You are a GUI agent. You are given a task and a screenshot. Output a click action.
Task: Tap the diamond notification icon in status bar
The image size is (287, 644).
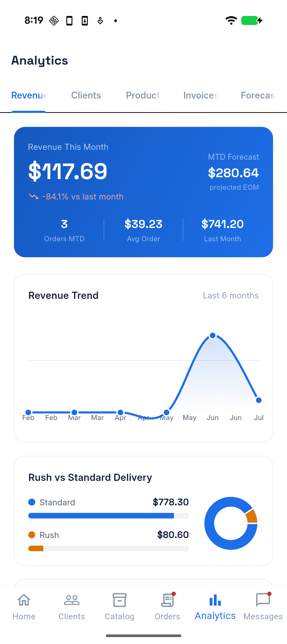pos(54,21)
